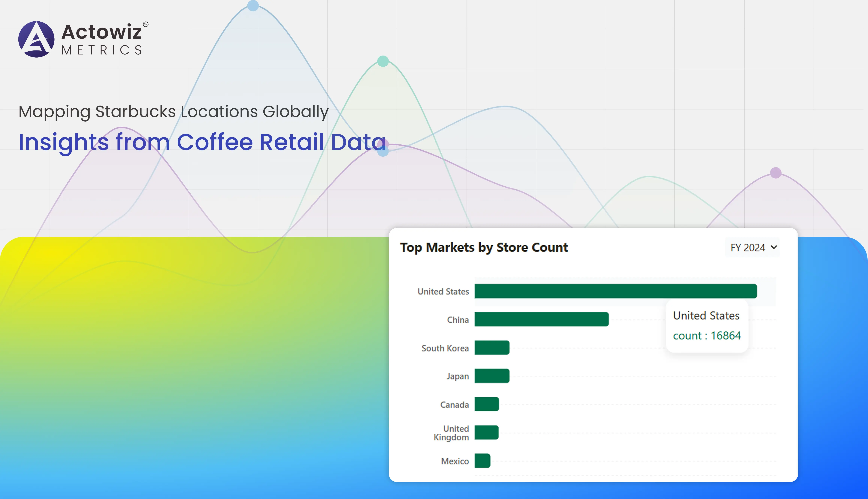Screen dimensions: 868x499
Task: Click the 'China' axis label
Action: 458,320
